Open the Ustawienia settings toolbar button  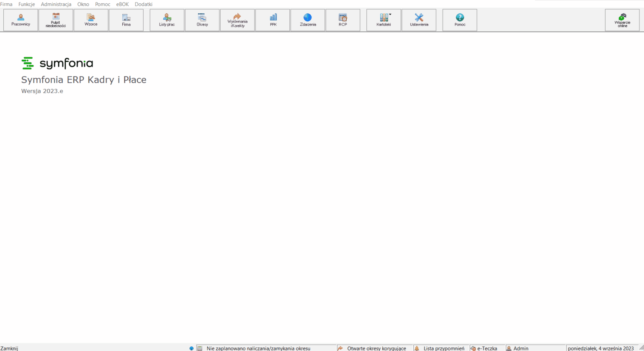pyautogui.click(x=419, y=20)
